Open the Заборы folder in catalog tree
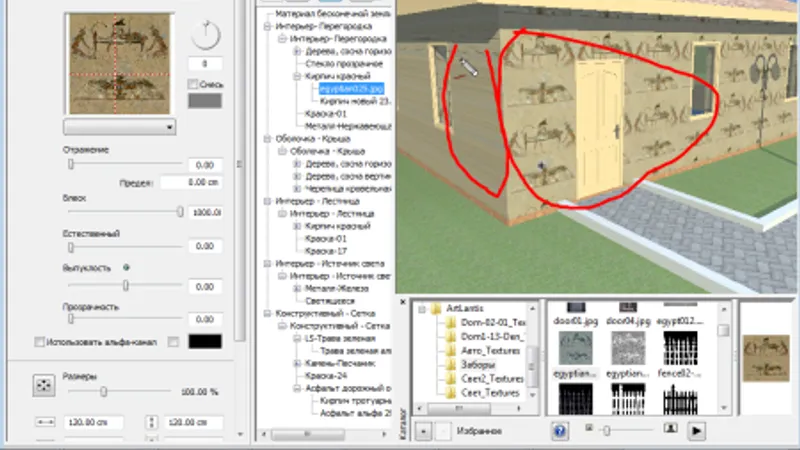Viewport: 800px width, 450px height. (478, 365)
